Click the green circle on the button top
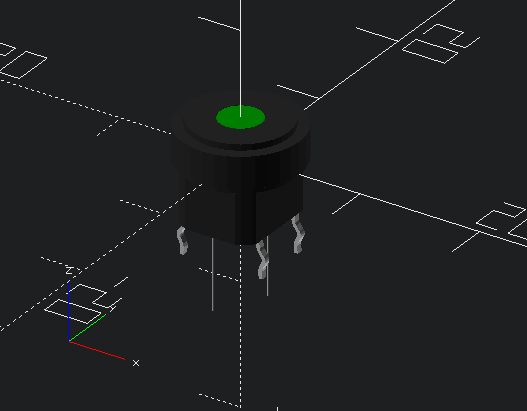Viewport: 527px width, 411px height. point(240,117)
